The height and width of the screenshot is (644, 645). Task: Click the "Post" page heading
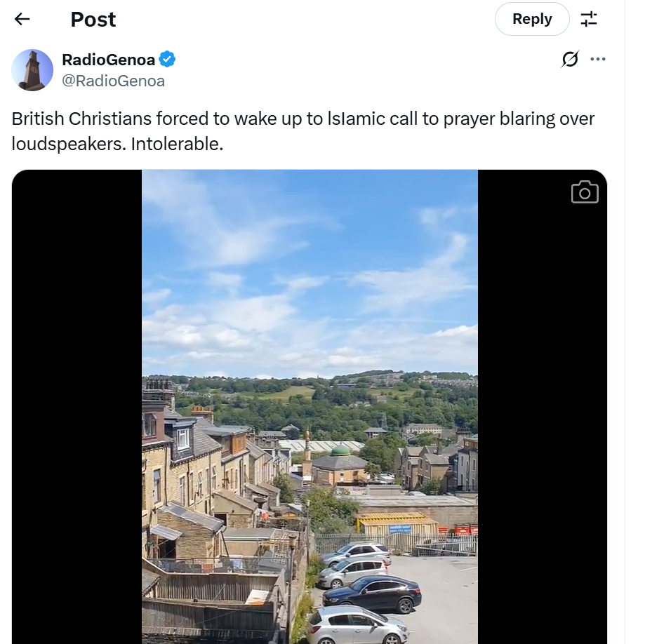click(93, 20)
